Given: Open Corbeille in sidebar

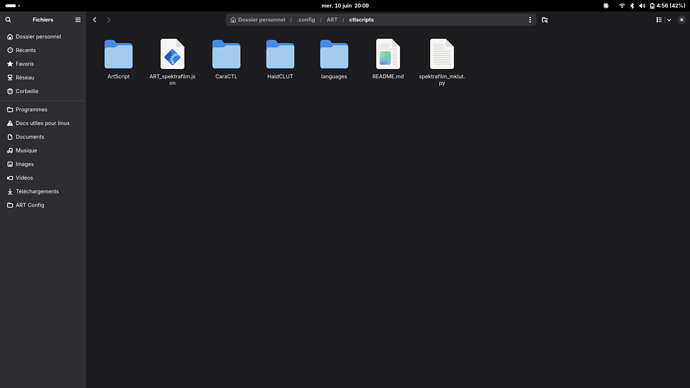Looking at the screenshot, I should point(43,91).
